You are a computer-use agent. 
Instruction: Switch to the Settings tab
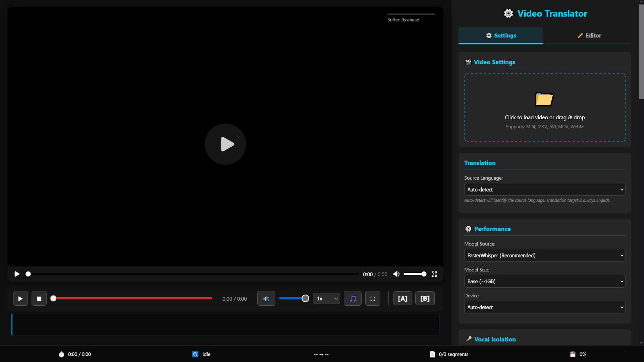(x=500, y=36)
